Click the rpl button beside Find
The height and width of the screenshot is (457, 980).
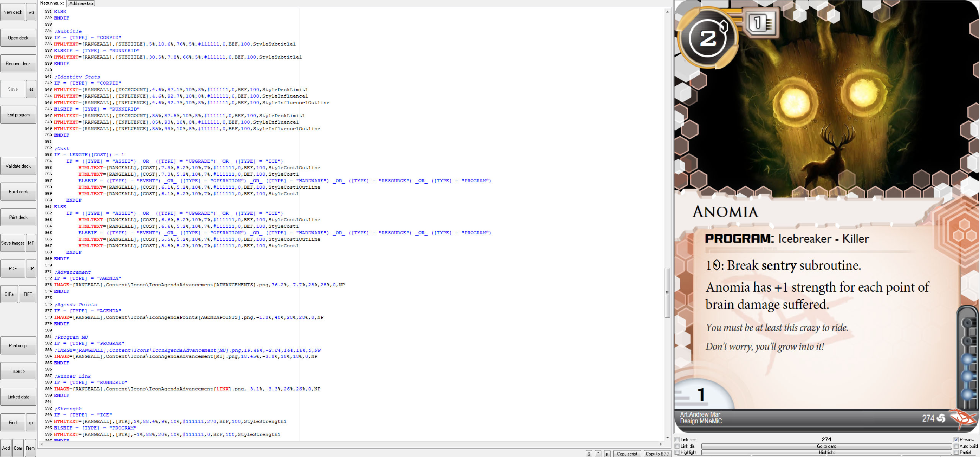pos(31,423)
